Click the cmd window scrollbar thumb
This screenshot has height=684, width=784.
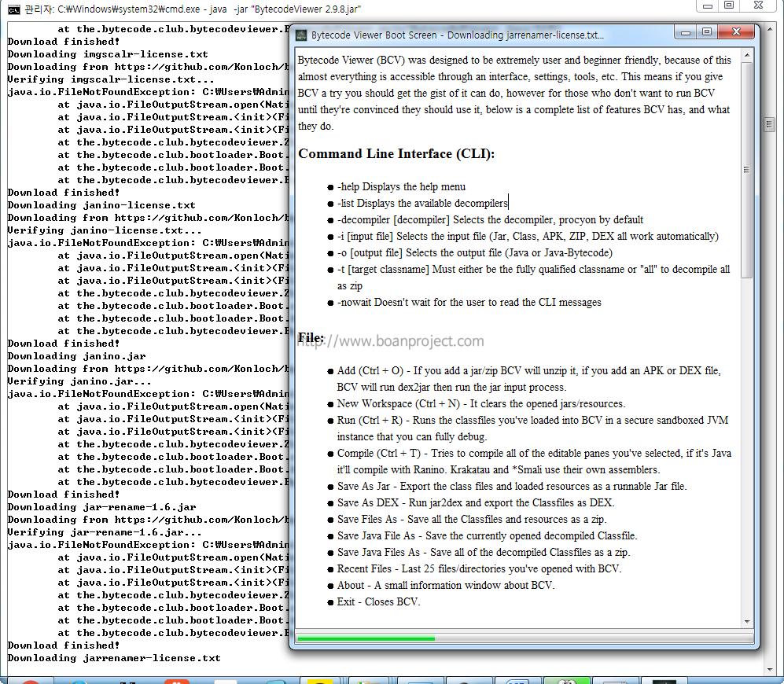point(770,124)
